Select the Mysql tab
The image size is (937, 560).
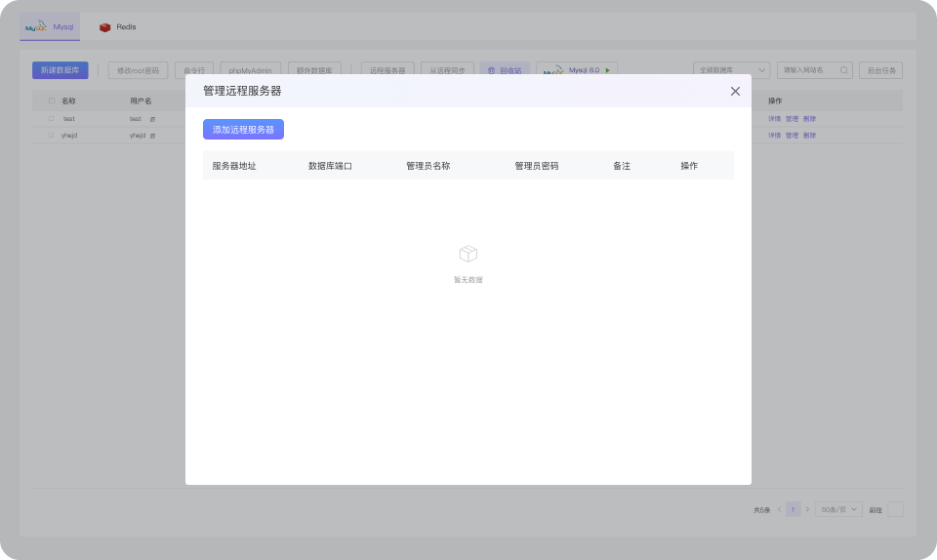point(50,27)
